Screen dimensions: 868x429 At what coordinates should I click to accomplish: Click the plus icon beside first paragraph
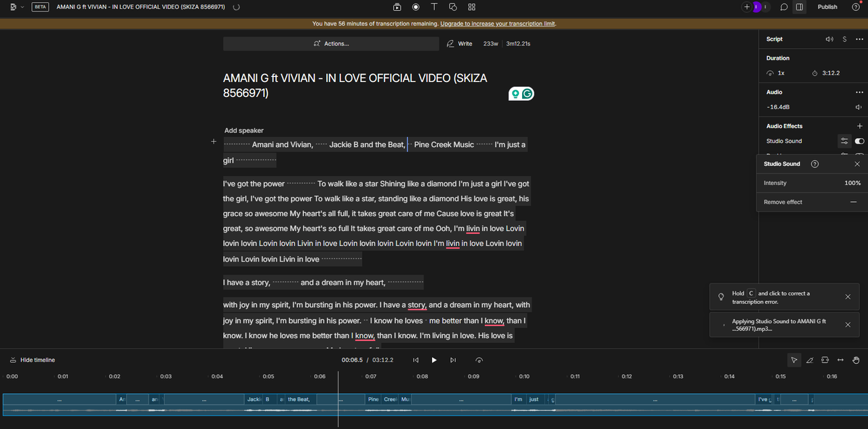pos(214,142)
